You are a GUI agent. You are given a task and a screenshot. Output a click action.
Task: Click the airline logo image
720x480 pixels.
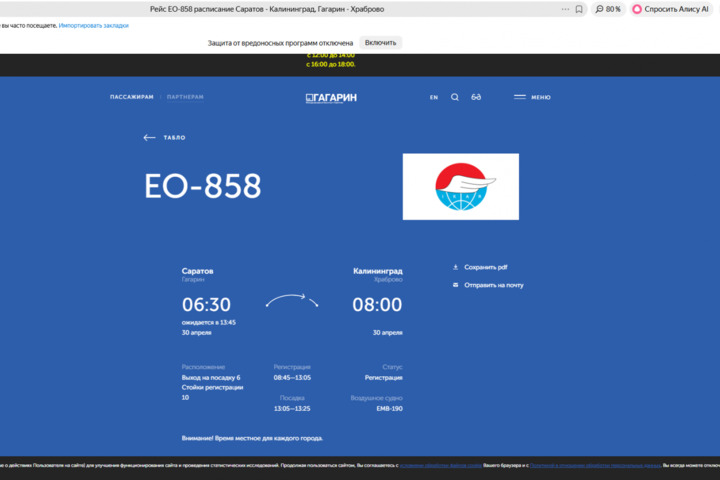(x=460, y=186)
